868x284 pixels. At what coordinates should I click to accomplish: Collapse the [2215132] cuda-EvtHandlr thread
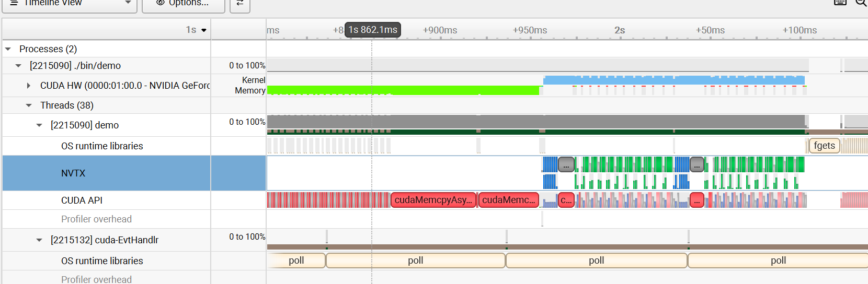pos(39,240)
